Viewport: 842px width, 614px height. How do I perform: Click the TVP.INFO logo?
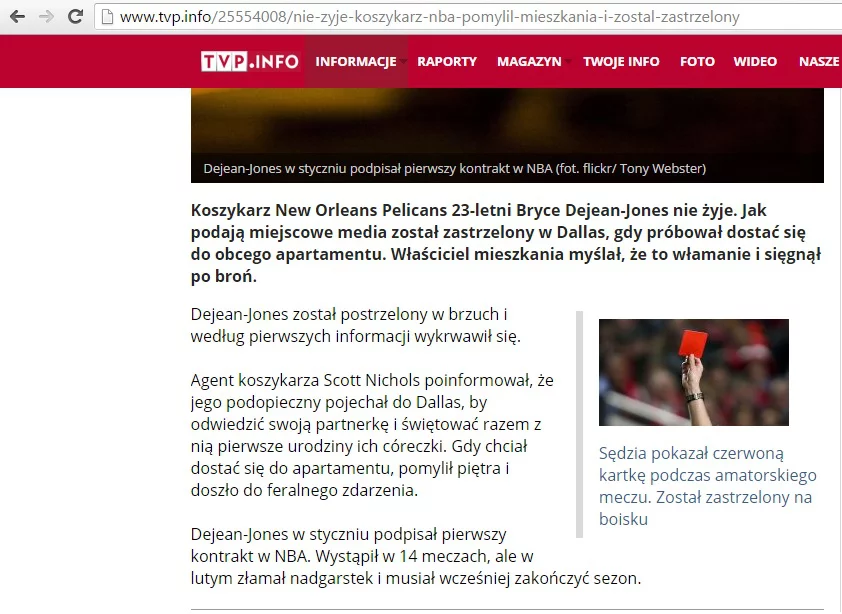(250, 61)
